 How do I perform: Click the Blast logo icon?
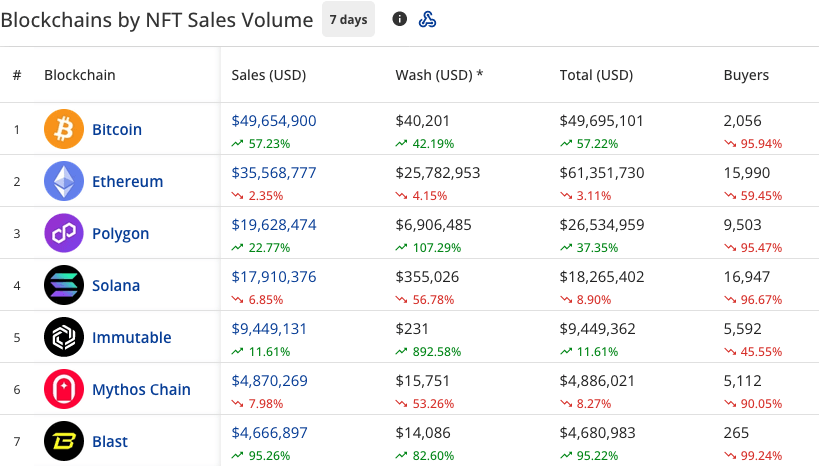tap(64, 441)
